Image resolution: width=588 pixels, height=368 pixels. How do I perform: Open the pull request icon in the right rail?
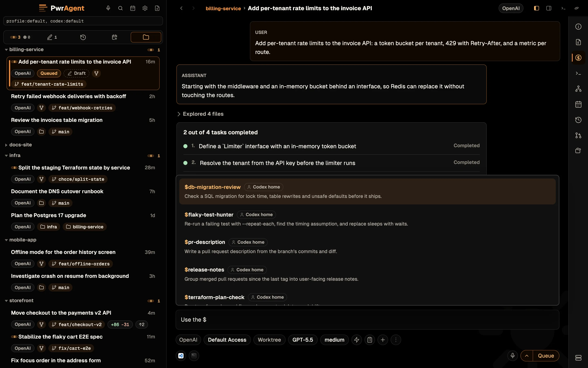point(578,135)
